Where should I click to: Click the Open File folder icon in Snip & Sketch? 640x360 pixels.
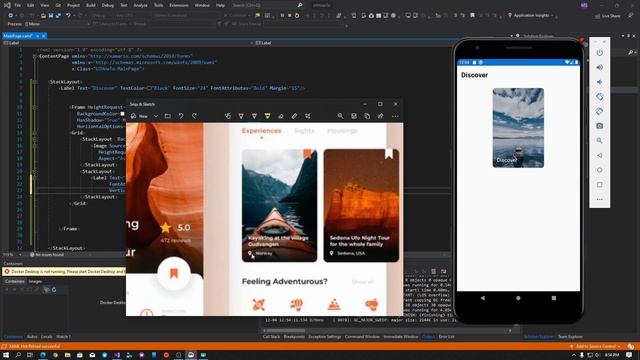(168, 116)
